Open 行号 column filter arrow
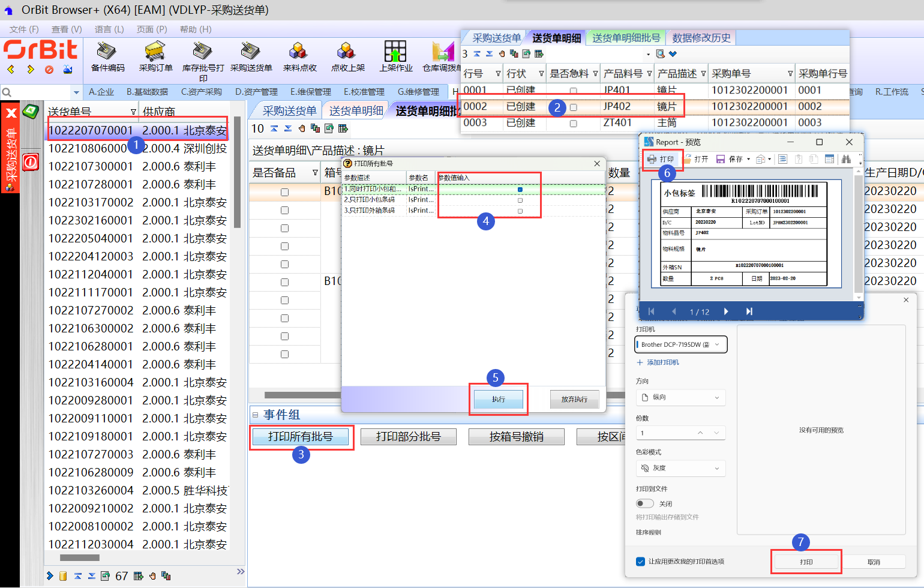This screenshot has height=588, width=924. pos(498,74)
